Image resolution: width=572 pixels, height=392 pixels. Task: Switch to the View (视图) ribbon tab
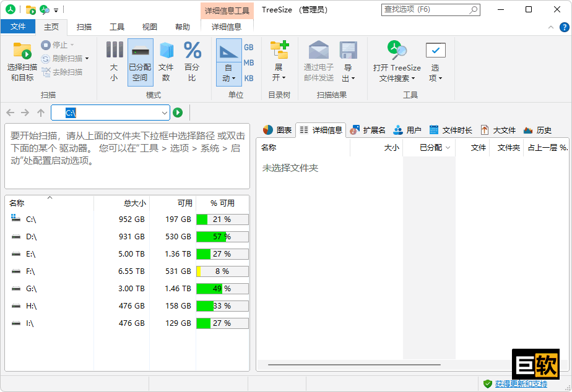pos(150,27)
